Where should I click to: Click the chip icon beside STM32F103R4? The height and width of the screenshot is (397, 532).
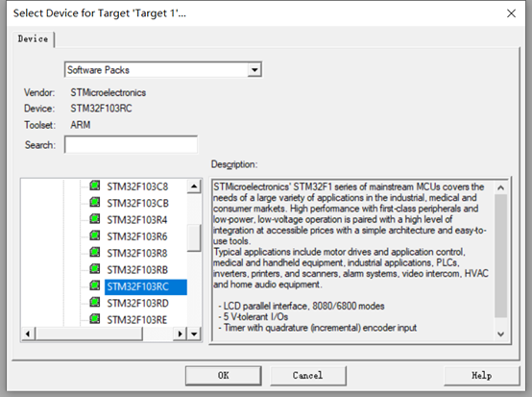pyautogui.click(x=95, y=219)
